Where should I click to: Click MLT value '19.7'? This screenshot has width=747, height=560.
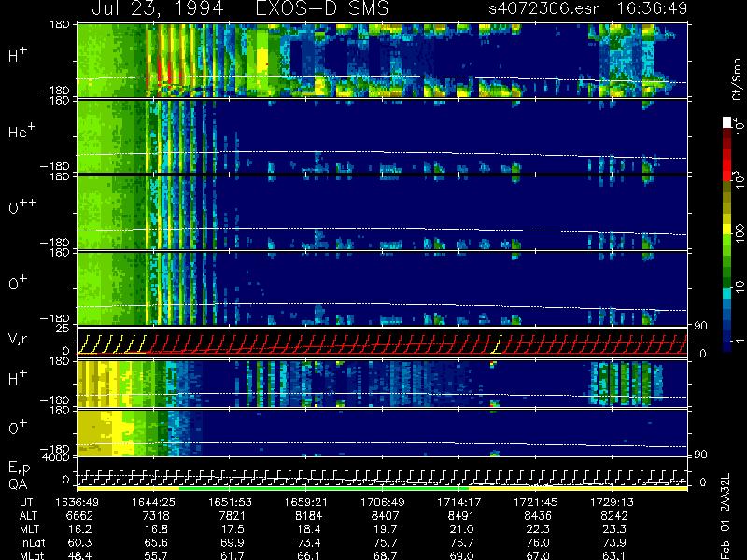click(x=386, y=529)
